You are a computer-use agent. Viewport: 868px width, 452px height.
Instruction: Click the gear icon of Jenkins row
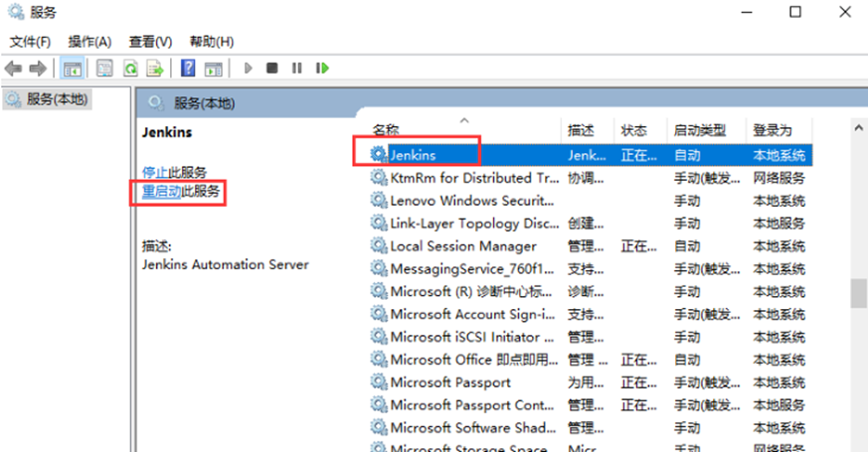click(x=379, y=154)
